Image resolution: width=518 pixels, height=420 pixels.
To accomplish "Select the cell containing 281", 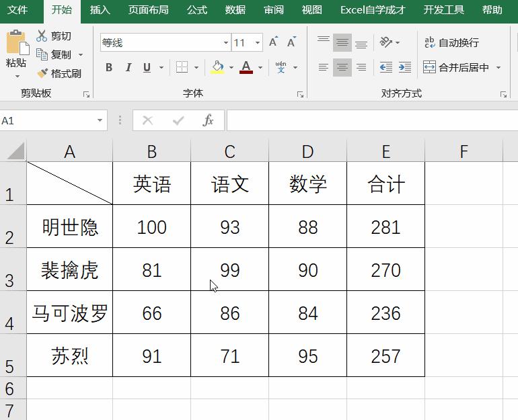I will pos(386,226).
